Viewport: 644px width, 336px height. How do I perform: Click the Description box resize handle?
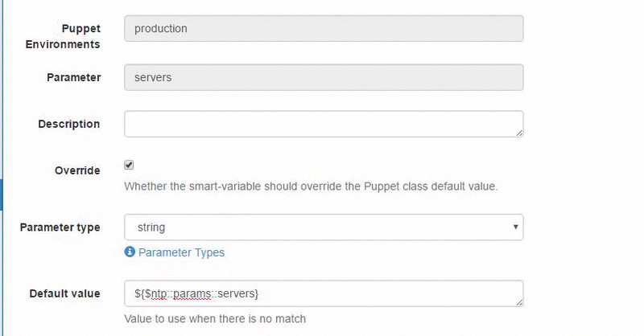click(519, 133)
